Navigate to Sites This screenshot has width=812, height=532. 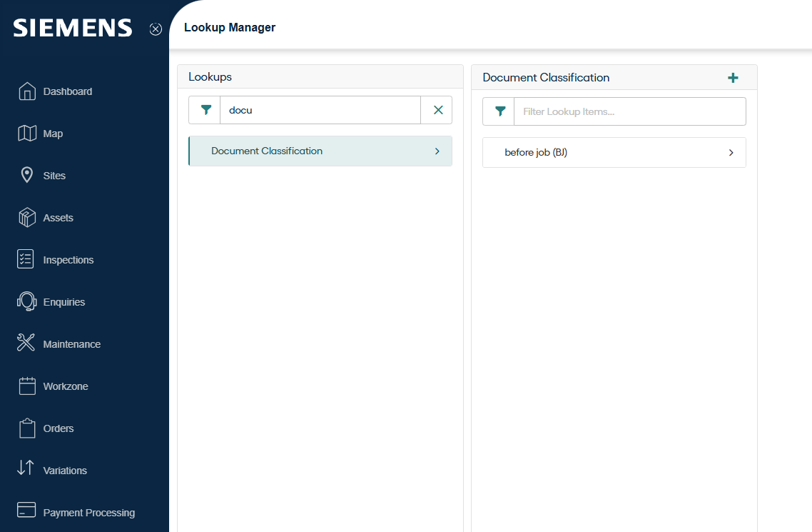click(x=54, y=176)
